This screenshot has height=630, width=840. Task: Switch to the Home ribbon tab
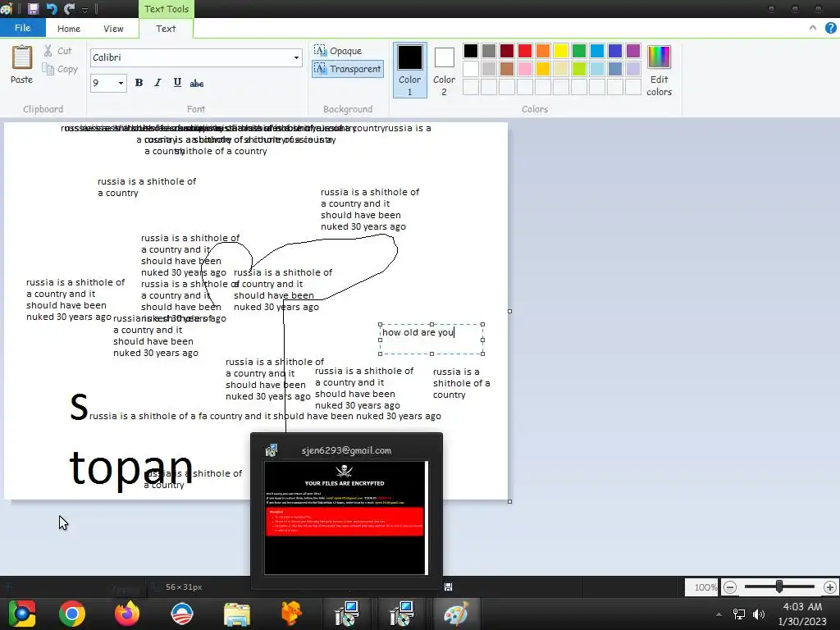coord(69,29)
